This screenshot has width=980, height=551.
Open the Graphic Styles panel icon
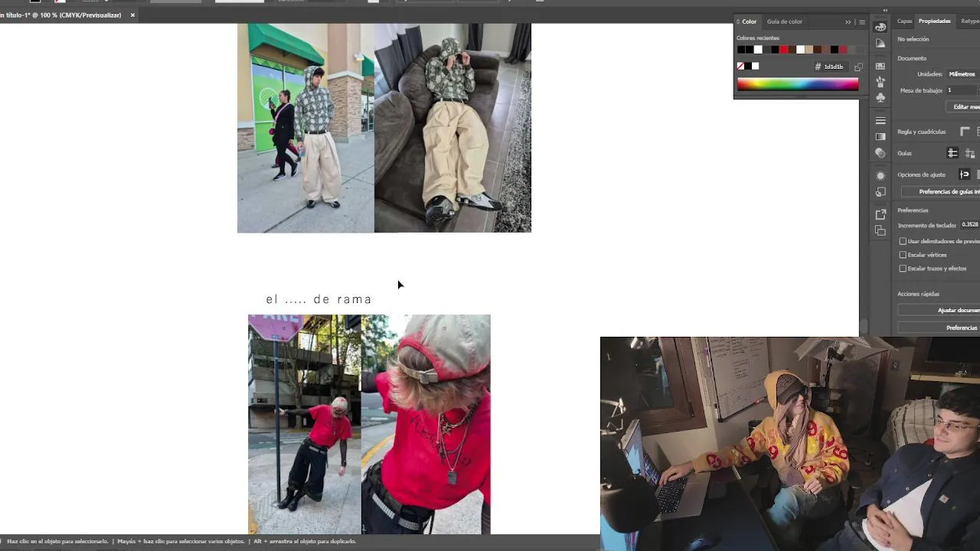tap(880, 192)
